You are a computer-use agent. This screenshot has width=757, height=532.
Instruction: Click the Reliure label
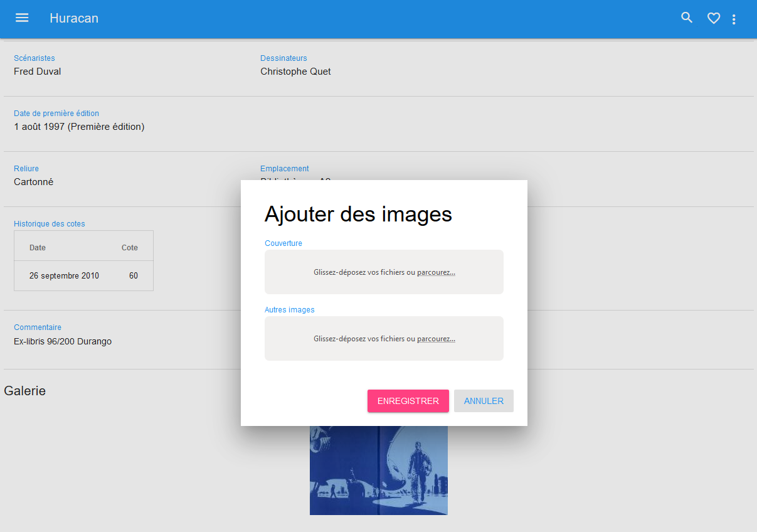(x=26, y=169)
